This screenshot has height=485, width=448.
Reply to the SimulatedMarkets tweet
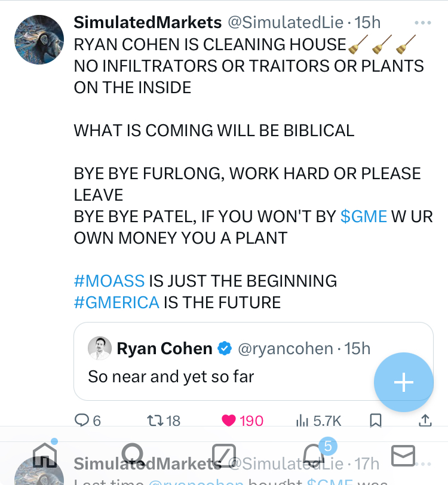pyautogui.click(x=82, y=420)
